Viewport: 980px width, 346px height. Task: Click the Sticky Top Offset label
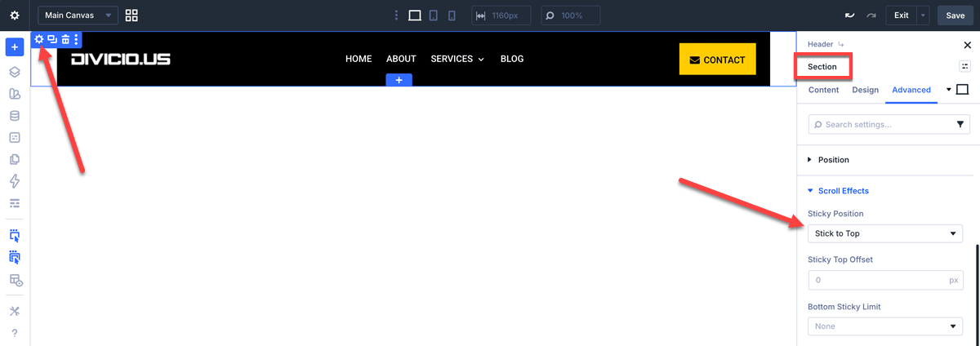[x=840, y=259]
